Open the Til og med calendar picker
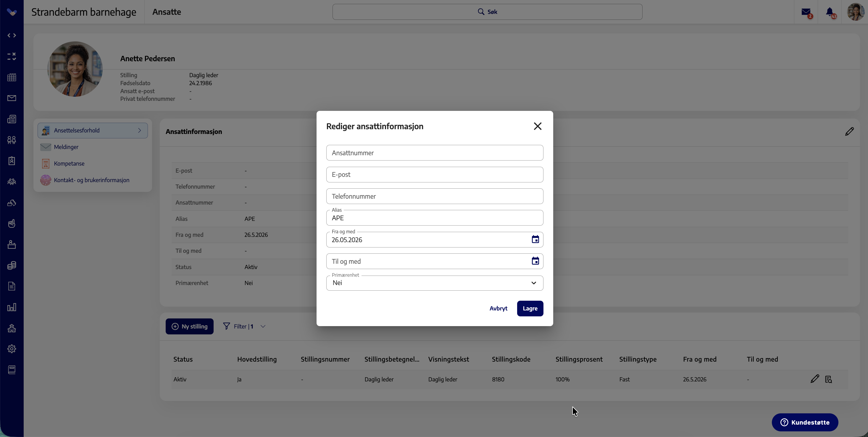Screen dimensions: 868x437 (x=535, y=261)
